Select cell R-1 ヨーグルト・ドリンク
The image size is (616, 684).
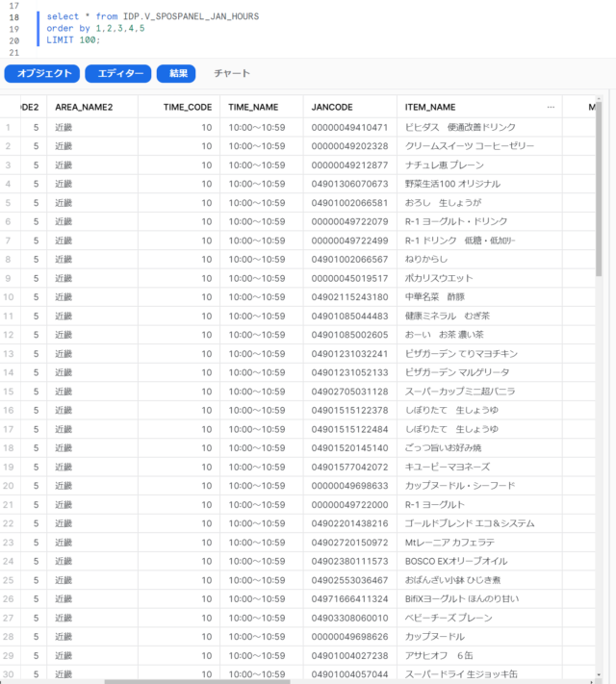coord(479,221)
